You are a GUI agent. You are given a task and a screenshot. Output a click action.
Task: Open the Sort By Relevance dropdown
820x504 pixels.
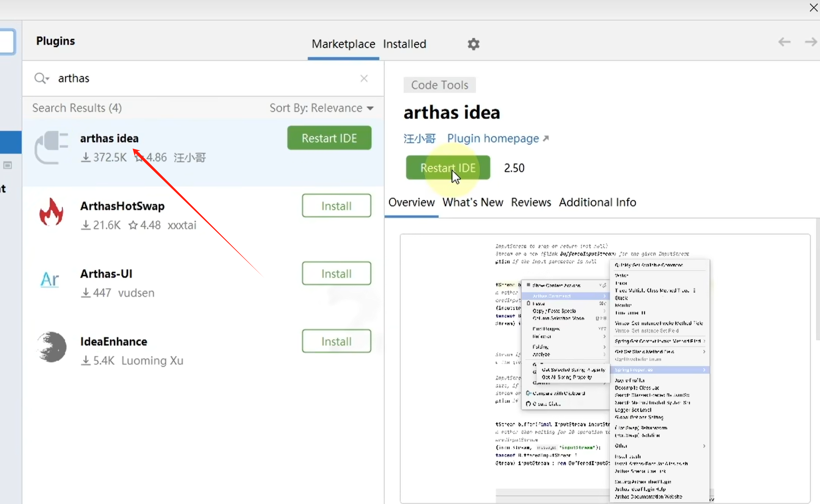click(321, 108)
